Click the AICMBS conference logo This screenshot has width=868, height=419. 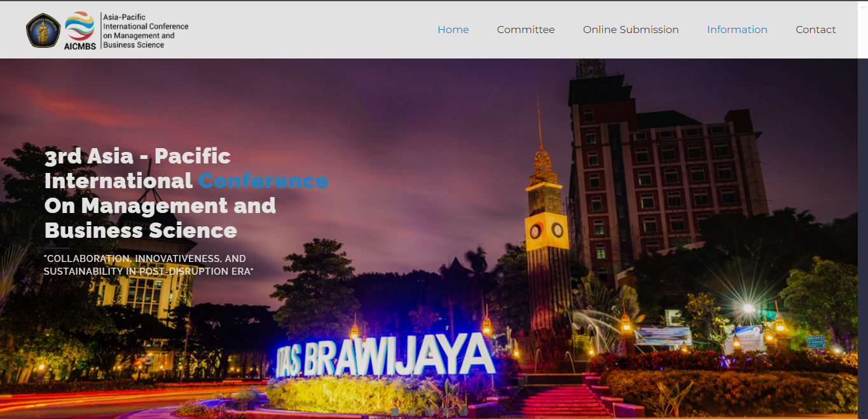coord(107,30)
